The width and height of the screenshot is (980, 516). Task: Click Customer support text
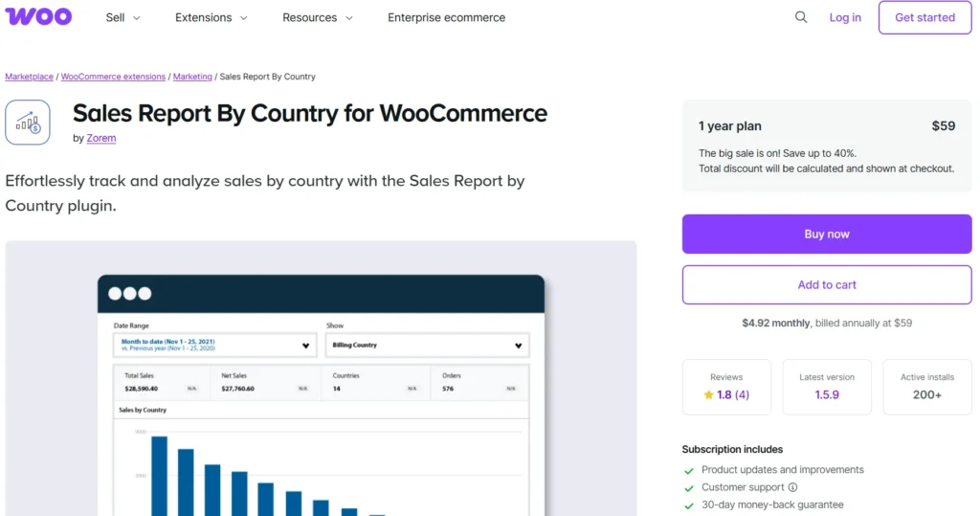743,487
